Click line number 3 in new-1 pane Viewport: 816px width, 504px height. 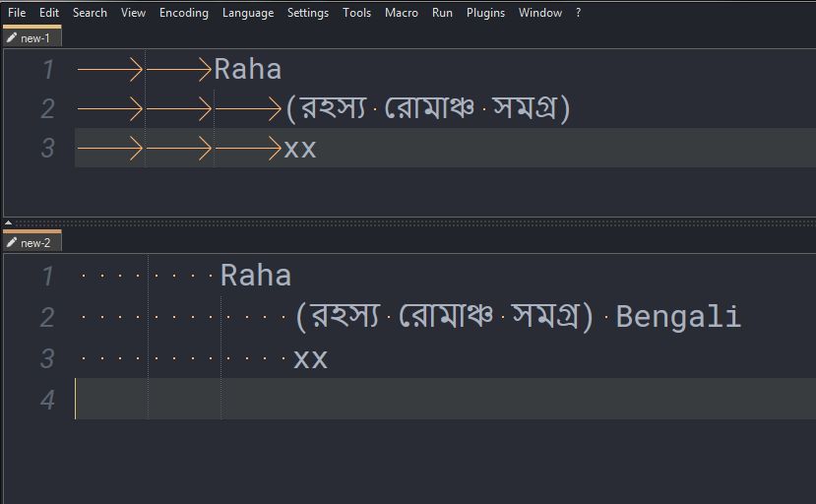[47, 149]
